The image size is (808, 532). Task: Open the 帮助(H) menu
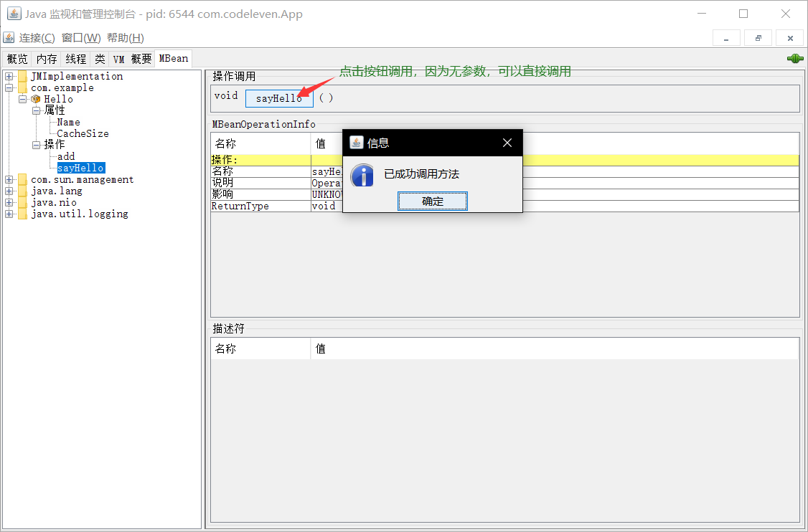126,38
